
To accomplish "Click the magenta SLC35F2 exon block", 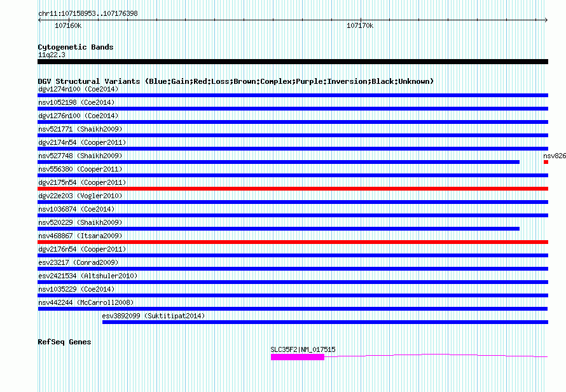I will [x=297, y=357].
